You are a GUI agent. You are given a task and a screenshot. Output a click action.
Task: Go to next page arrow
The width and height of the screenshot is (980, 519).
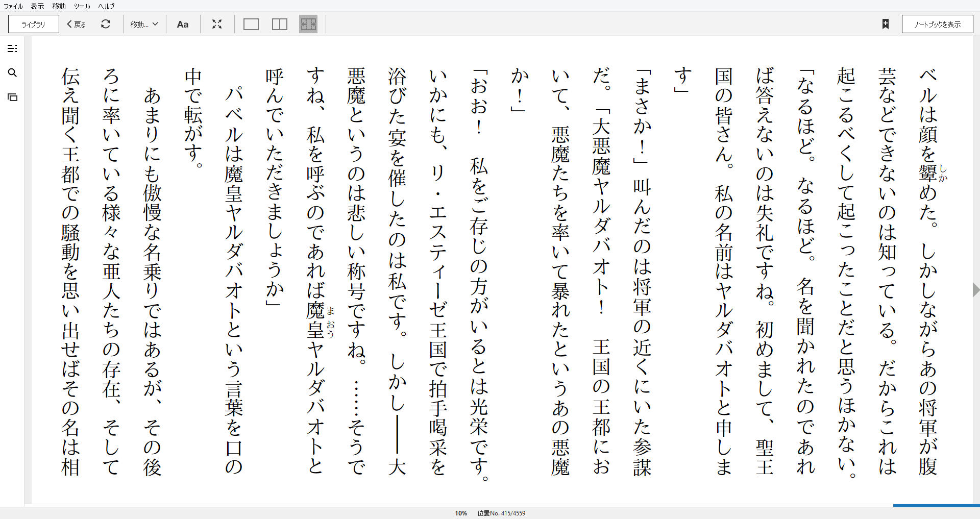tap(976, 290)
